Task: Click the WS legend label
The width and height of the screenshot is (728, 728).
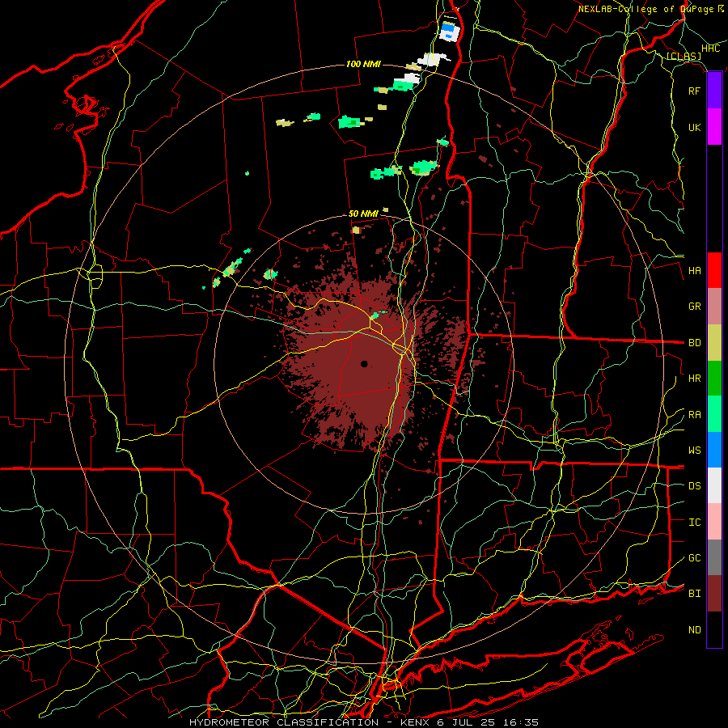Action: (694, 451)
